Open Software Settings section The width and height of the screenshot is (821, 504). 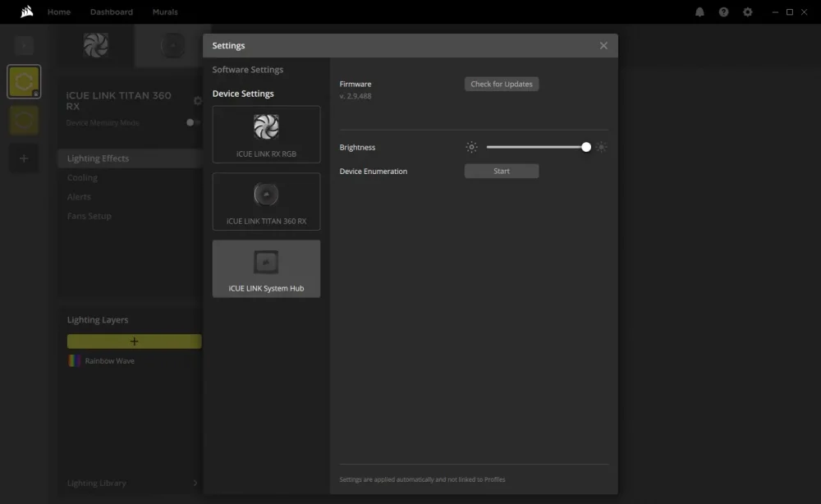(248, 70)
